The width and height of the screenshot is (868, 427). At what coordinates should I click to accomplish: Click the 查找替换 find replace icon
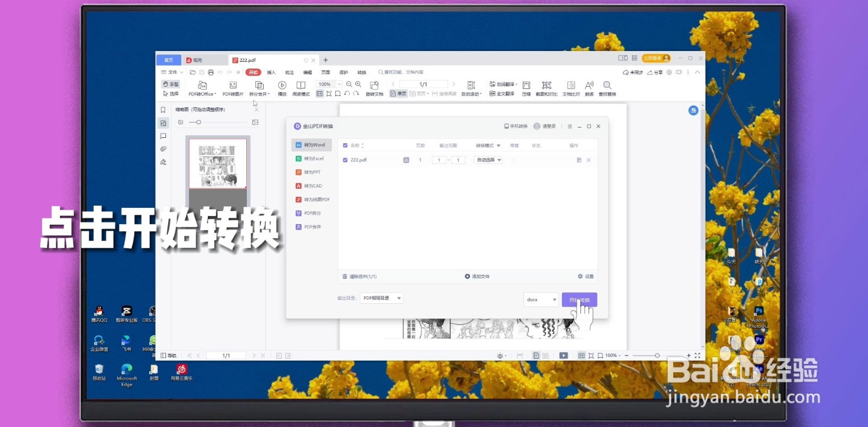(607, 85)
